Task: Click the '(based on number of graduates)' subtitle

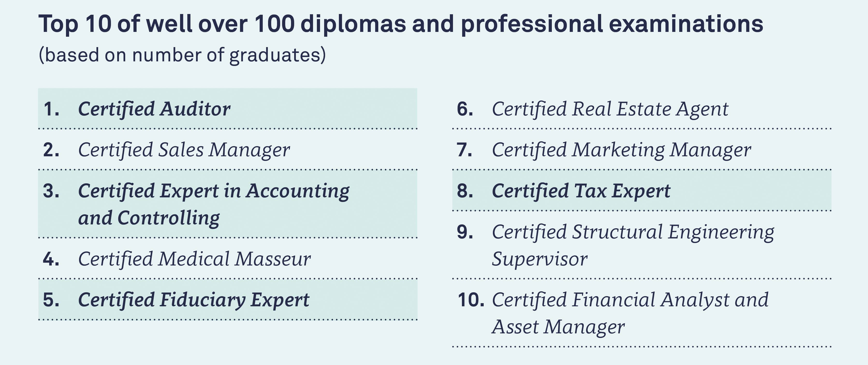Action: click(182, 55)
